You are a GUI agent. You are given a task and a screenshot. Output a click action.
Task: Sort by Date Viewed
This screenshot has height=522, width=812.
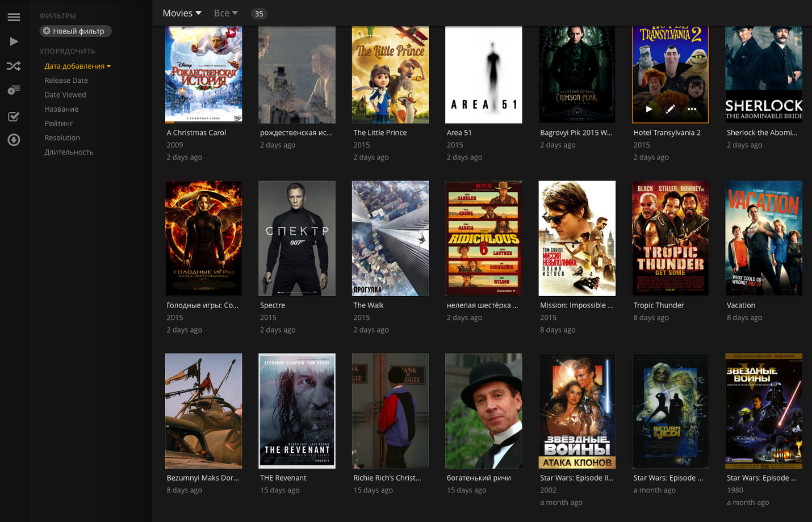click(65, 95)
